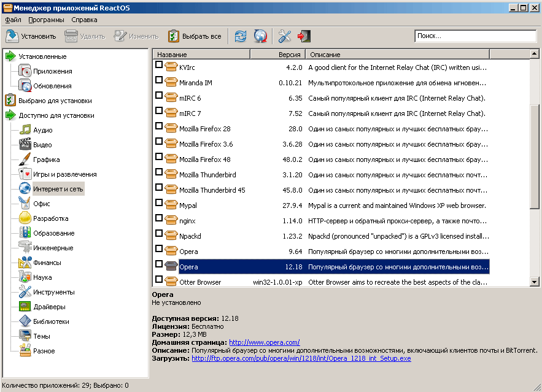This screenshot has width=542, height=392.
Task: Open settings via the wrench-and-screwdriver icon
Action: tap(284, 36)
